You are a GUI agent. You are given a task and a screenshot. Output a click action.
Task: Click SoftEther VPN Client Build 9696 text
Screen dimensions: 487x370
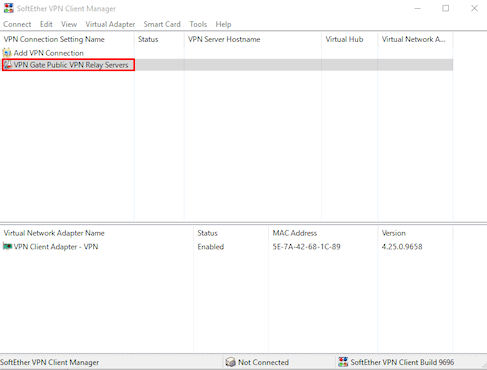tap(402, 362)
